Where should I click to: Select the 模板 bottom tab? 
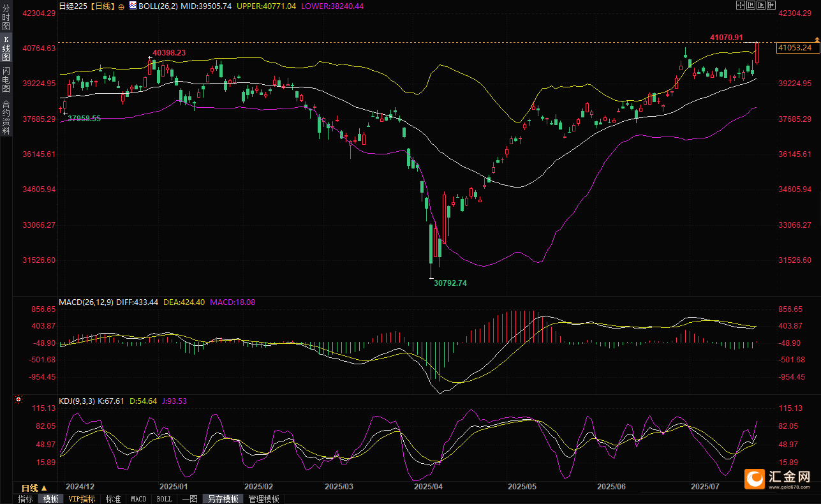point(50,499)
